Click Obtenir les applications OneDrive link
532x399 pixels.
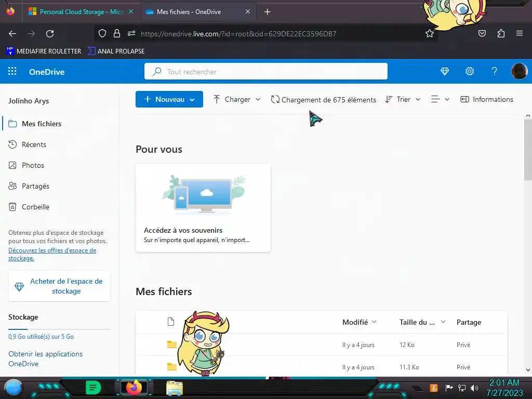[46, 358]
